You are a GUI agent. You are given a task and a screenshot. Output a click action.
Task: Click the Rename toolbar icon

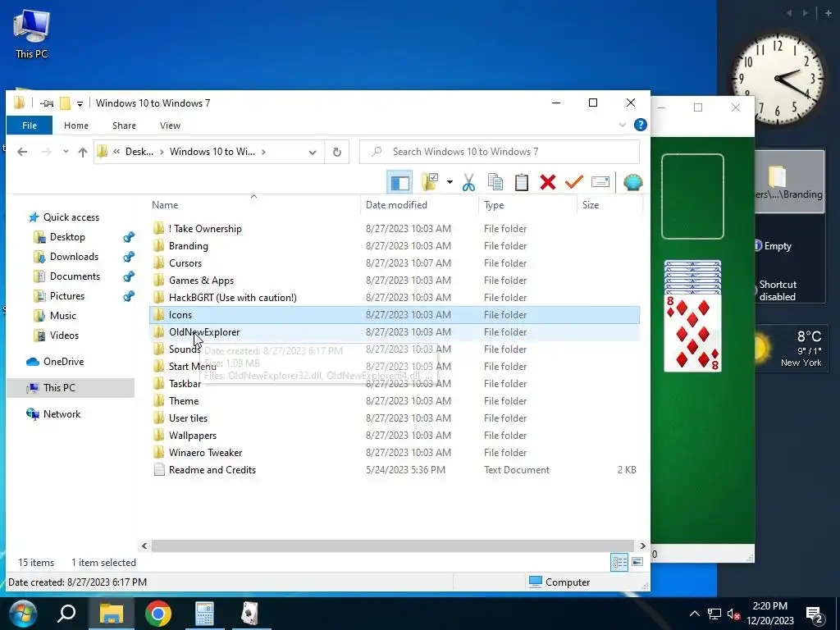[600, 182]
